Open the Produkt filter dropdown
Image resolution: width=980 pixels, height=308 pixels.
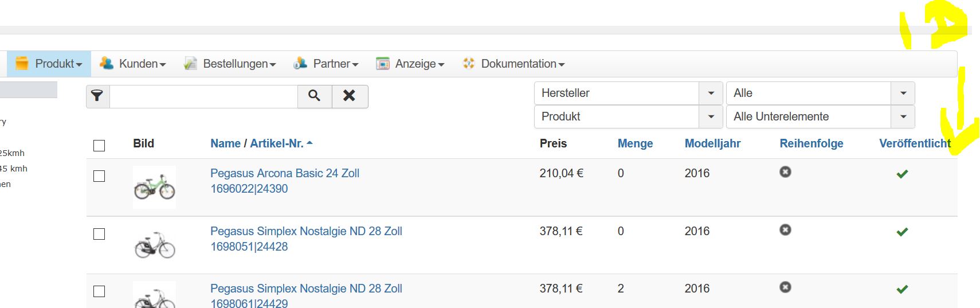[711, 116]
